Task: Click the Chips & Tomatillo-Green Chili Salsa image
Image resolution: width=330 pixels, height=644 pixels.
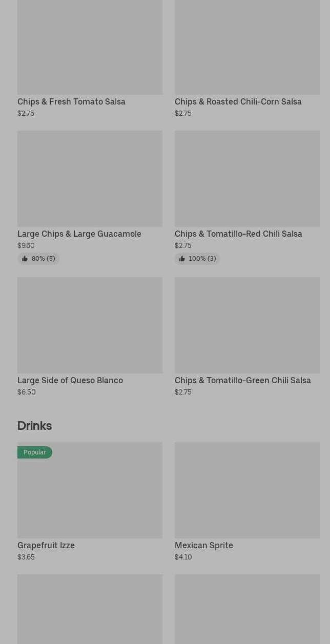Action: coord(247,325)
